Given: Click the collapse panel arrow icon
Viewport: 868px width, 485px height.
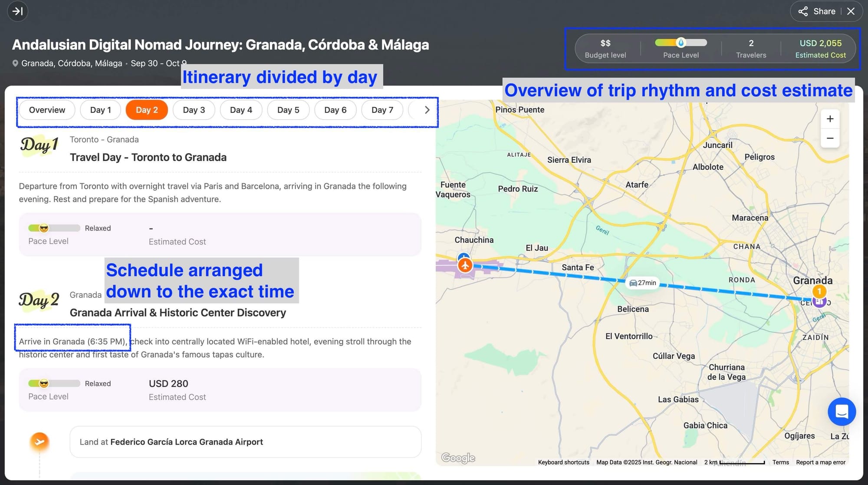Looking at the screenshot, I should coord(17,11).
